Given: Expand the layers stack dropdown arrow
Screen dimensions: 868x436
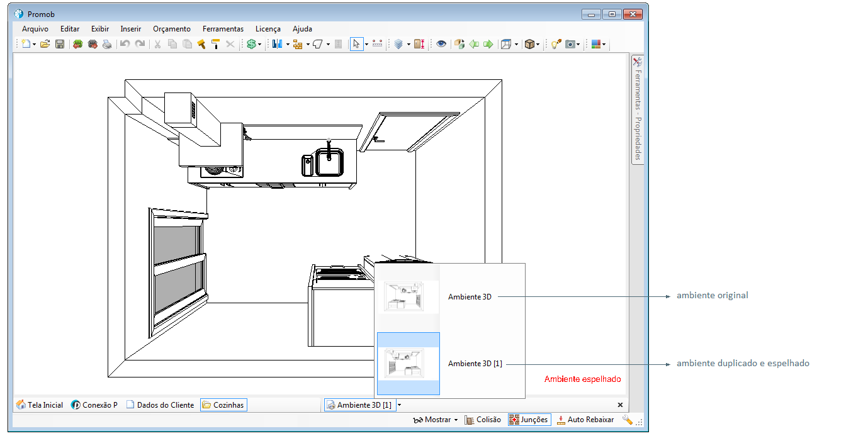Looking at the screenshot, I should (409, 45).
